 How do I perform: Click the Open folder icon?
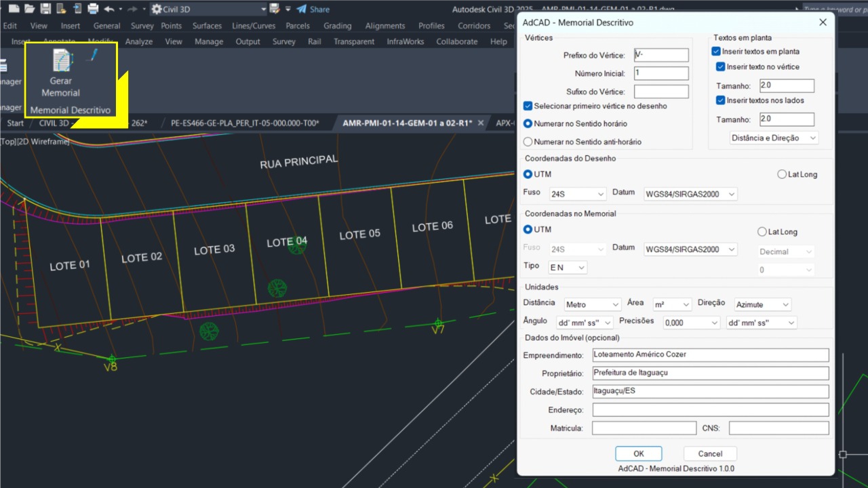coord(29,9)
